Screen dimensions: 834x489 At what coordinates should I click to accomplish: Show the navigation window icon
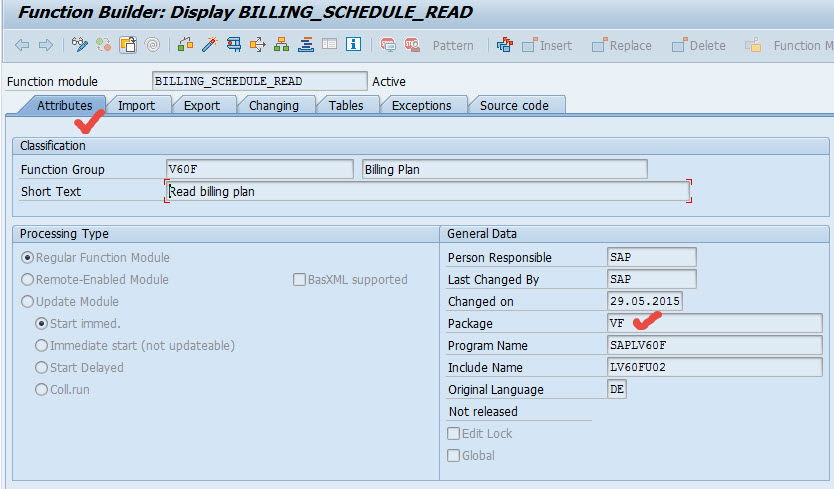pos(306,45)
